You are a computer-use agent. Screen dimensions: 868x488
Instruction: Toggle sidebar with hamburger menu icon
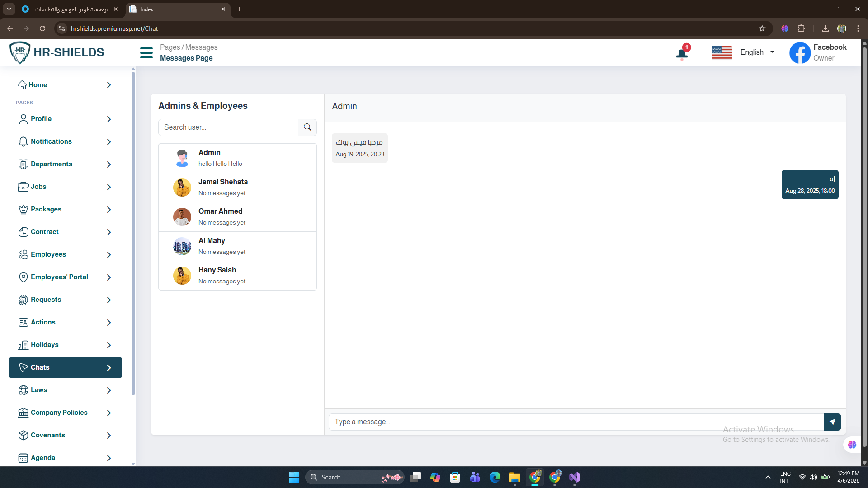(x=146, y=53)
